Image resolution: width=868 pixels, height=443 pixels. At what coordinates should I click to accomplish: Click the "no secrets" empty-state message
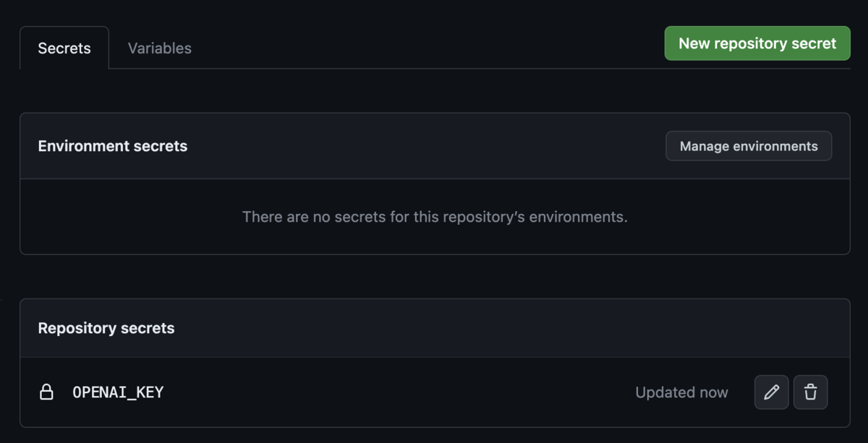coord(435,217)
